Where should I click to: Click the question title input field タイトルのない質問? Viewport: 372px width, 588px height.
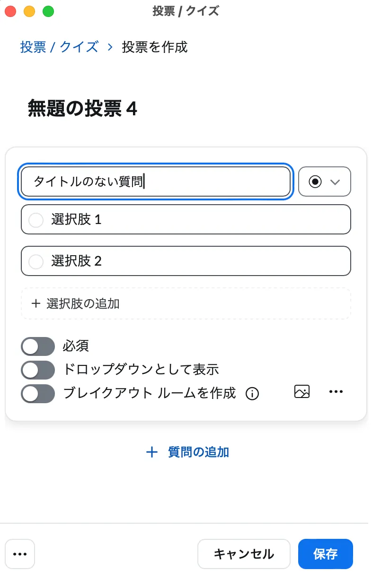[155, 182]
